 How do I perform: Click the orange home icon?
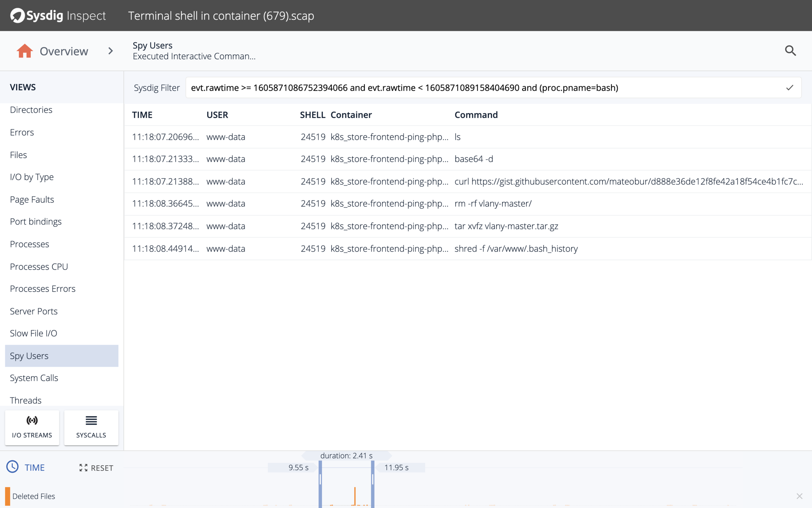click(x=24, y=51)
